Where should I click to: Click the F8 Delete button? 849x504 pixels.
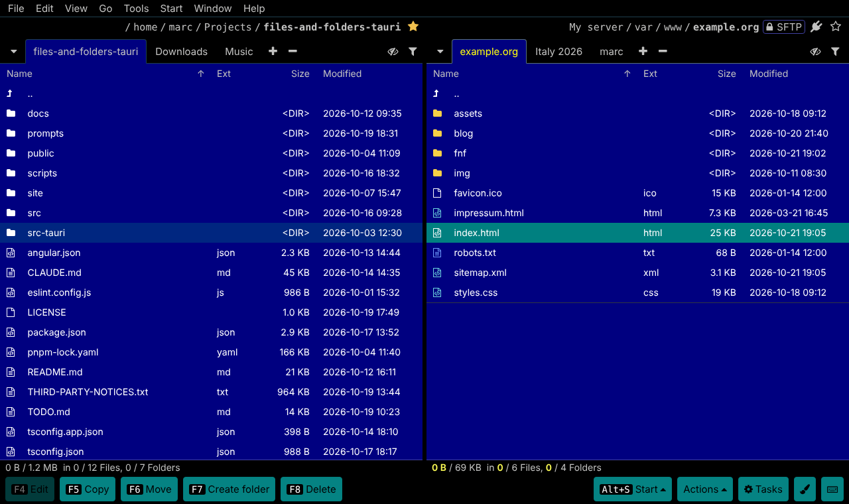coord(311,489)
